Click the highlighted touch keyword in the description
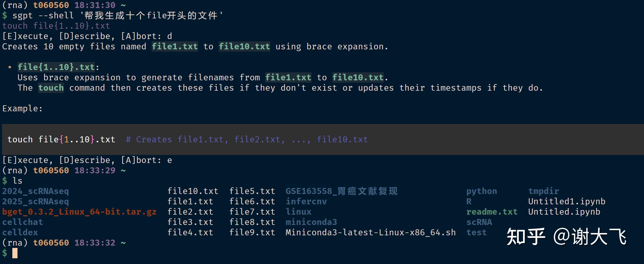Image resolution: width=644 pixels, height=264 pixels. pyautogui.click(x=51, y=88)
